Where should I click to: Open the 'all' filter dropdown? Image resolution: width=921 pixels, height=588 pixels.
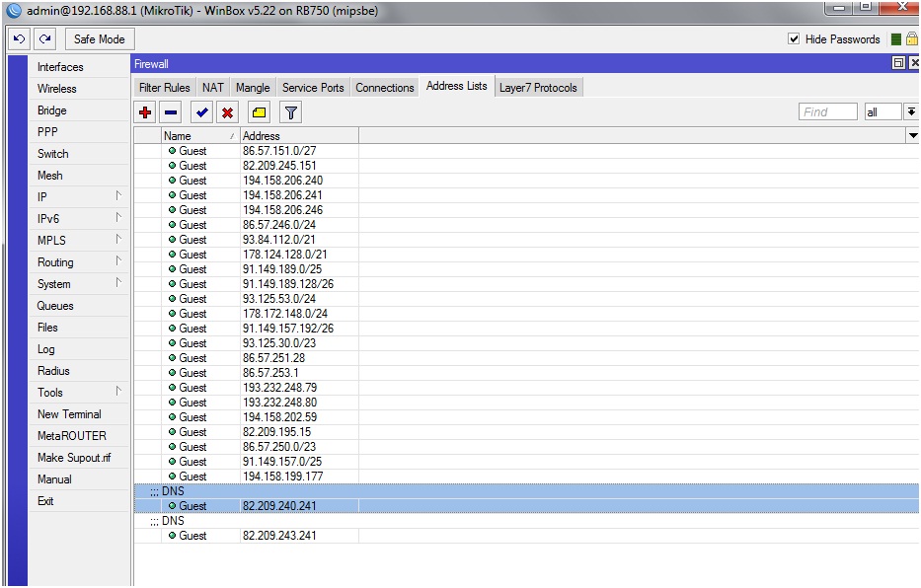point(910,111)
